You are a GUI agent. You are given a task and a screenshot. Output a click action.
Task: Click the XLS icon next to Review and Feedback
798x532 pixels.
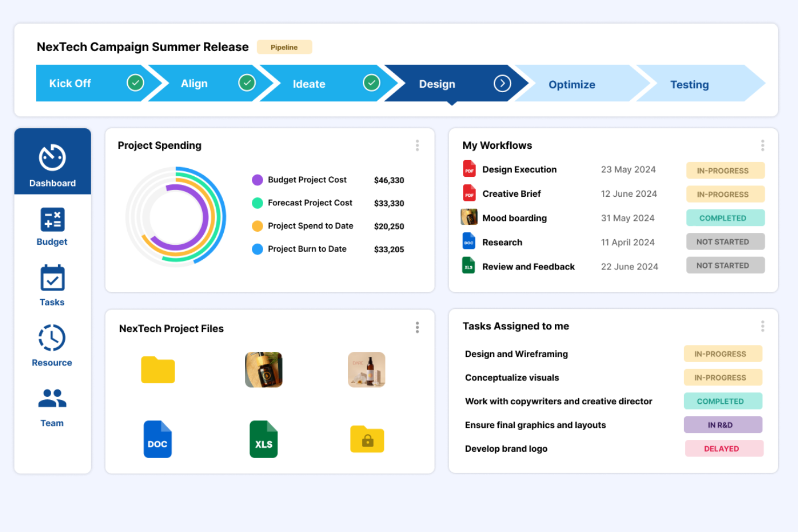(469, 266)
